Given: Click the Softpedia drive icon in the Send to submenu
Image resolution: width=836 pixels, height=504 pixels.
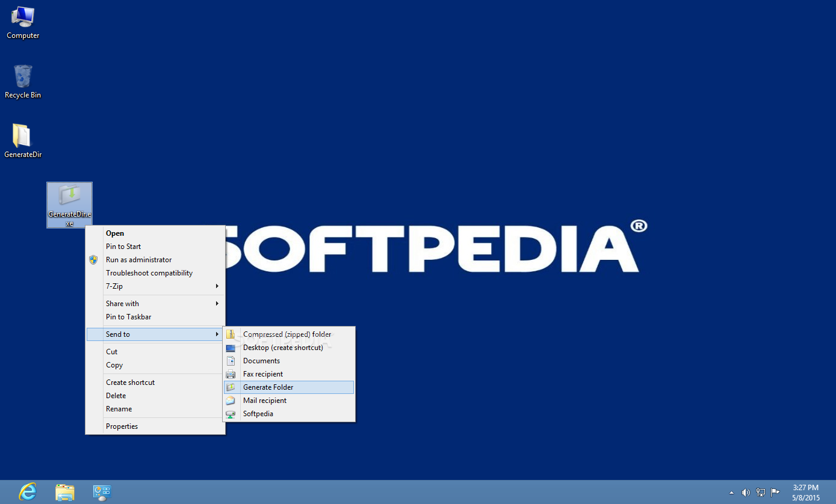Looking at the screenshot, I should point(231,414).
